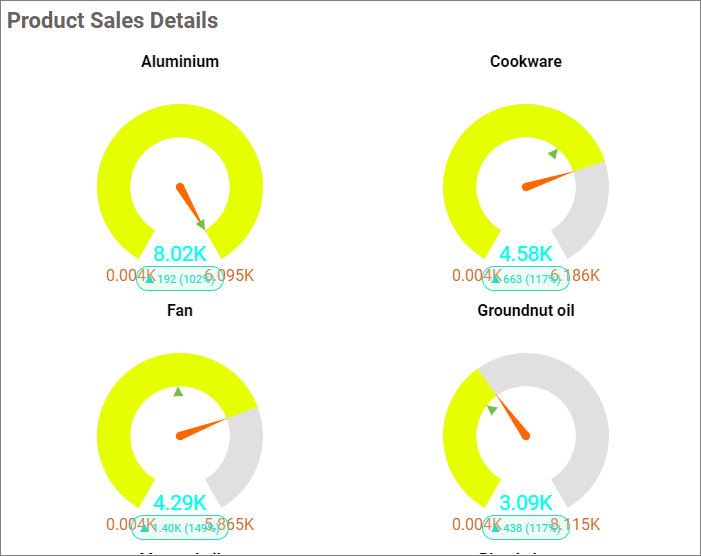The height and width of the screenshot is (556, 701).
Task: Click the 4.58K value on Cookware gauge
Action: coord(526,254)
